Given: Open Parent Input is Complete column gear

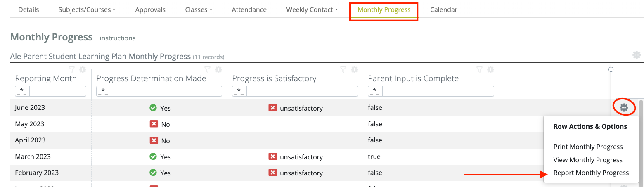Looking at the screenshot, I should tap(490, 70).
